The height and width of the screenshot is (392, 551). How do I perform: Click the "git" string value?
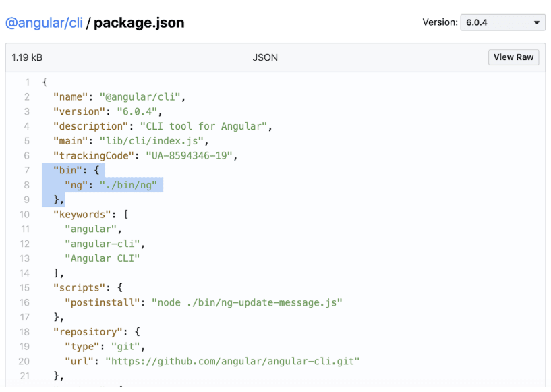[125, 347]
